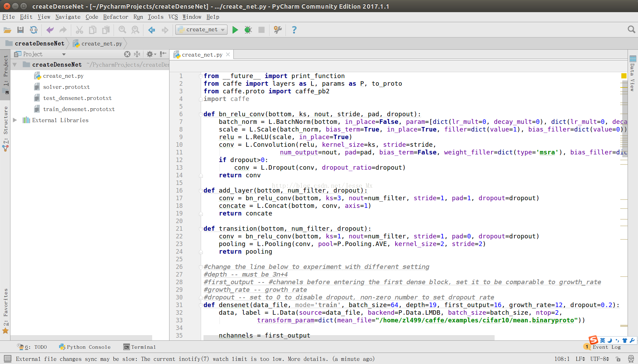Click the Cut scissors icon
The image size is (638, 364).
coord(80,30)
